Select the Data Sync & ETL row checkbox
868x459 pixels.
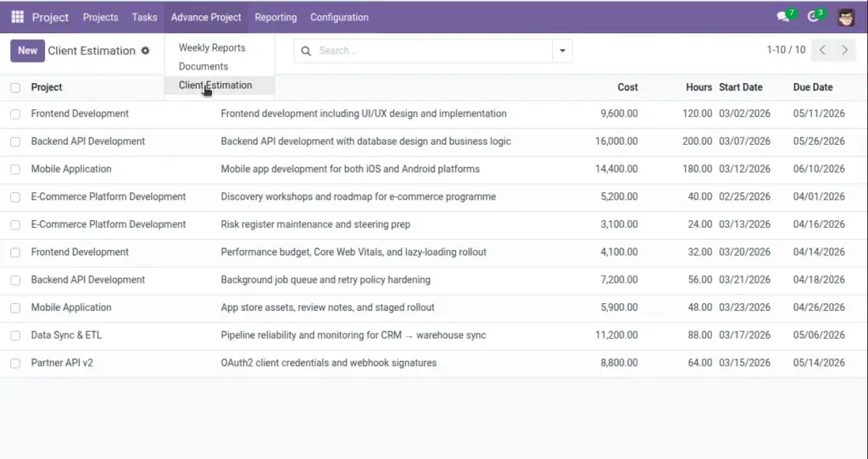coord(15,335)
